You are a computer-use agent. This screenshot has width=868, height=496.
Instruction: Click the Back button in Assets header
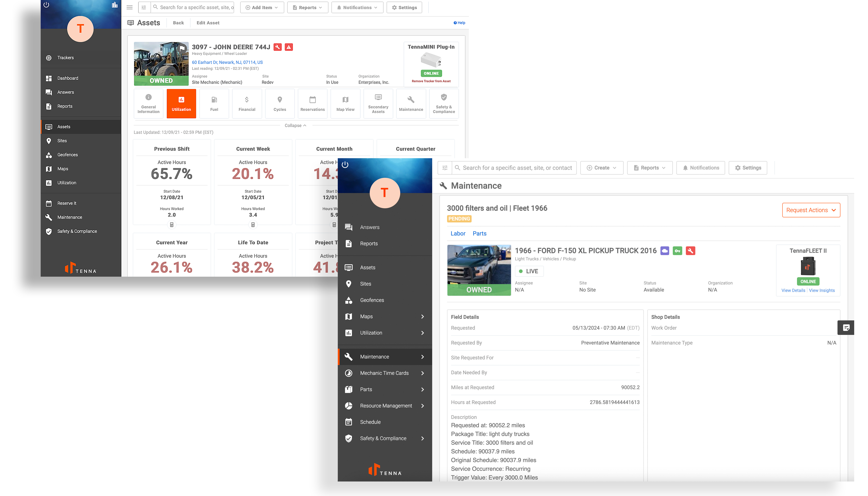(178, 23)
